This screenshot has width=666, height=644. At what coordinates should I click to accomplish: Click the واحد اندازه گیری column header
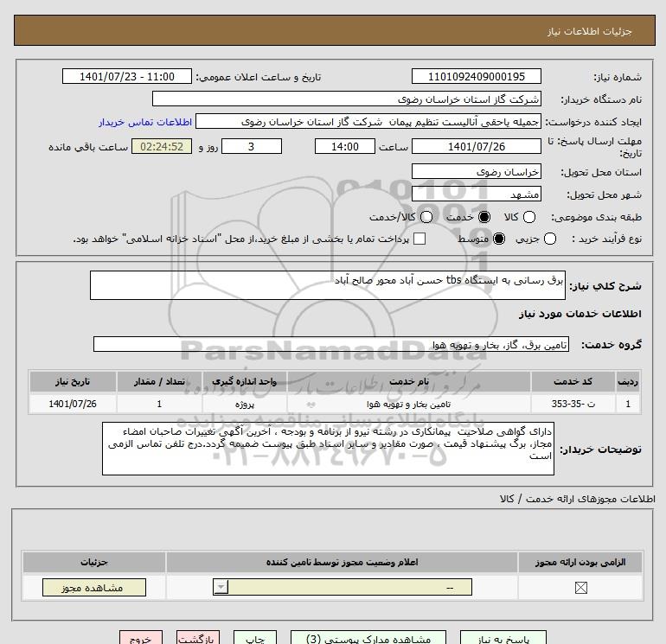click(245, 381)
